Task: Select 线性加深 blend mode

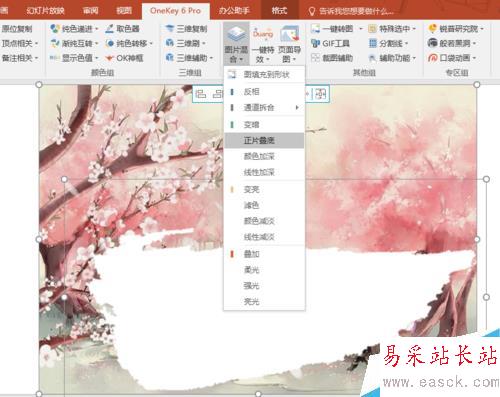Action: (264, 172)
